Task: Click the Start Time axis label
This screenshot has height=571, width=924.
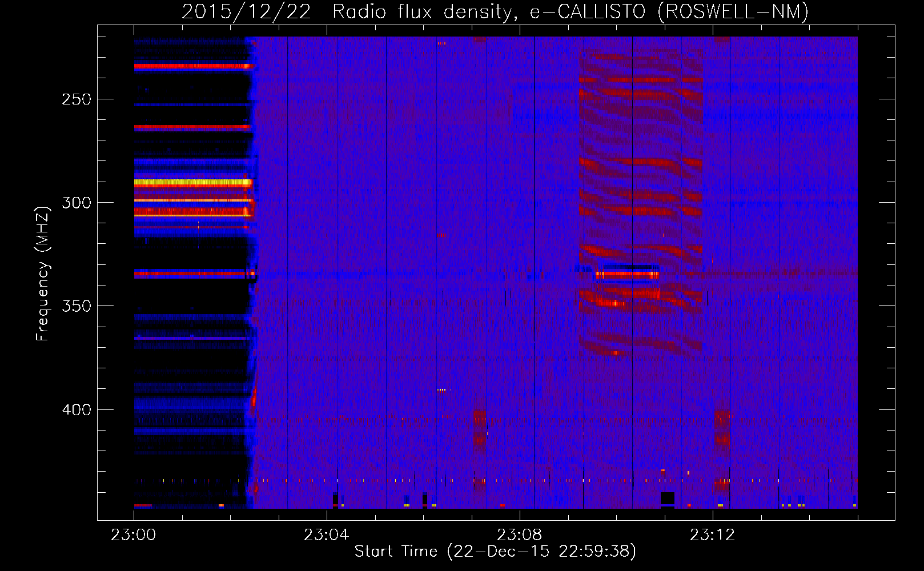Action: click(495, 552)
